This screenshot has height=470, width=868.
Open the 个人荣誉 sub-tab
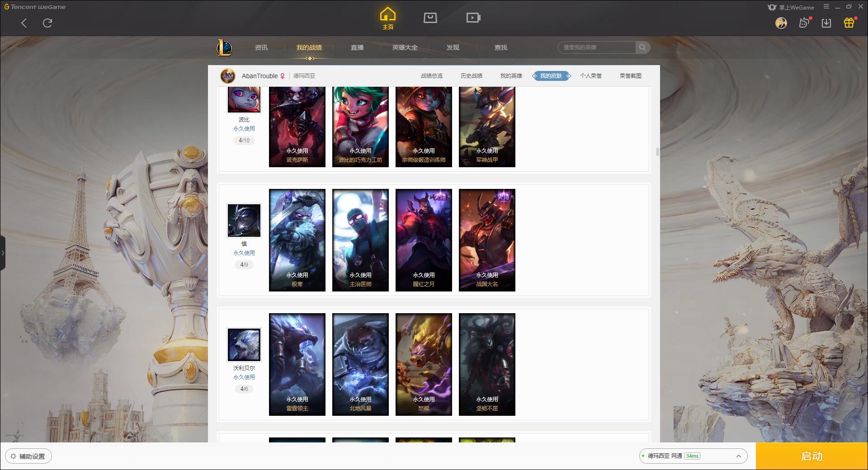[x=591, y=76]
